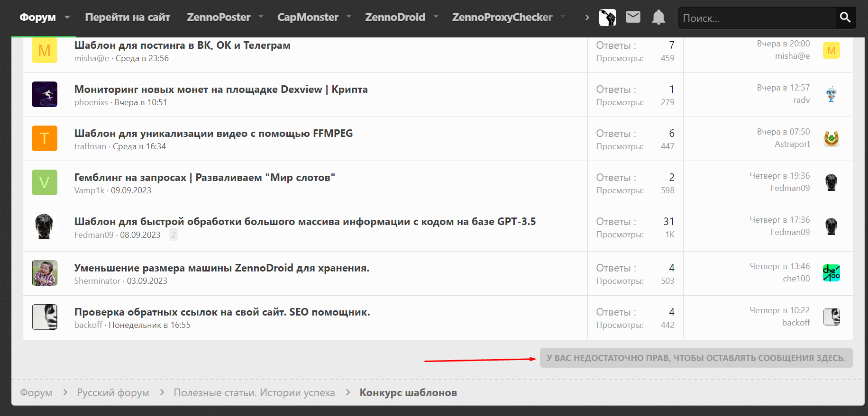Jump to page 2 of the GPT-3.5 thread
Viewport: 868px width, 416px height.
click(x=174, y=235)
